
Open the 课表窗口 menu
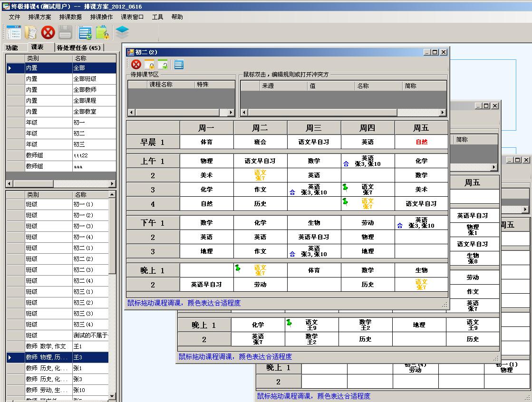tap(132, 17)
